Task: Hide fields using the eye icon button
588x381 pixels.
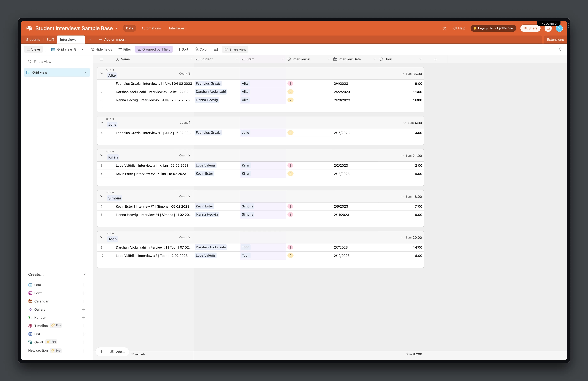Action: 101,49
